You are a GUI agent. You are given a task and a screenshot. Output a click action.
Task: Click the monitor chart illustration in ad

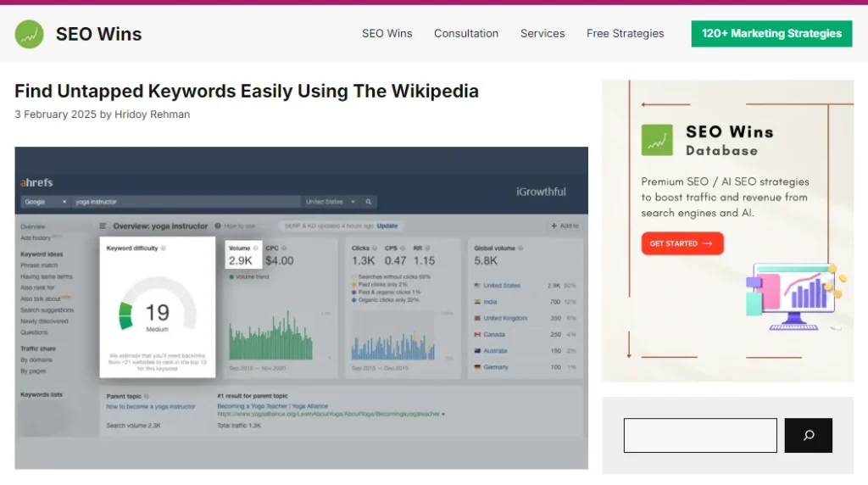[x=795, y=298]
